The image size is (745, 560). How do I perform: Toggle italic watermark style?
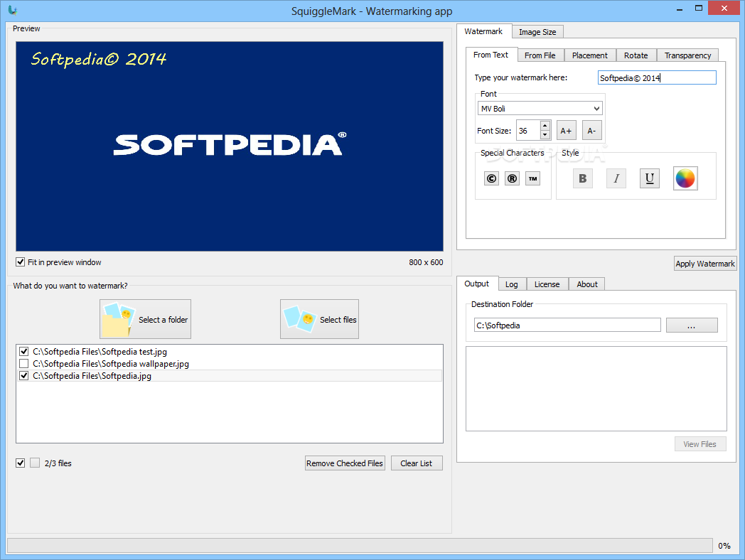point(616,178)
